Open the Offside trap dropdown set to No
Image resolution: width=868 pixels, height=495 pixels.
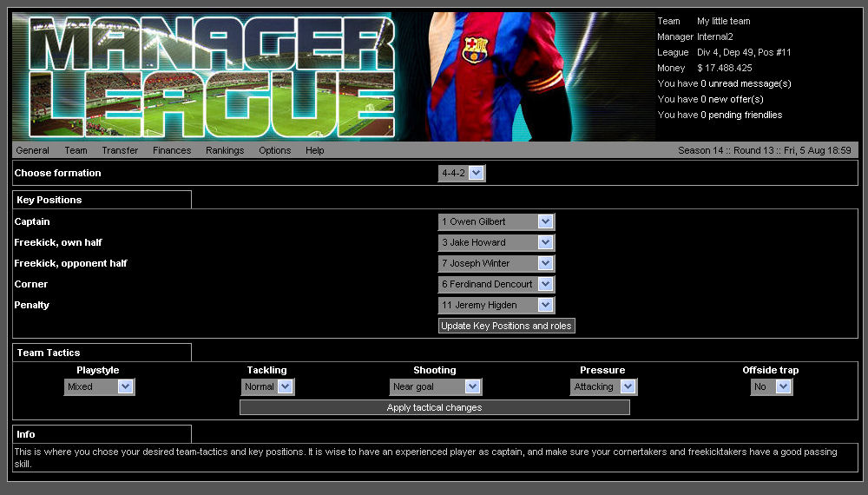772,386
